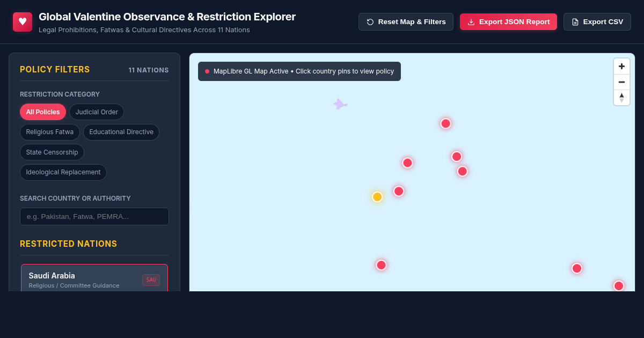This screenshot has height=338, width=644.
Task: Filter by Religious Fatwa category
Action: (50, 132)
